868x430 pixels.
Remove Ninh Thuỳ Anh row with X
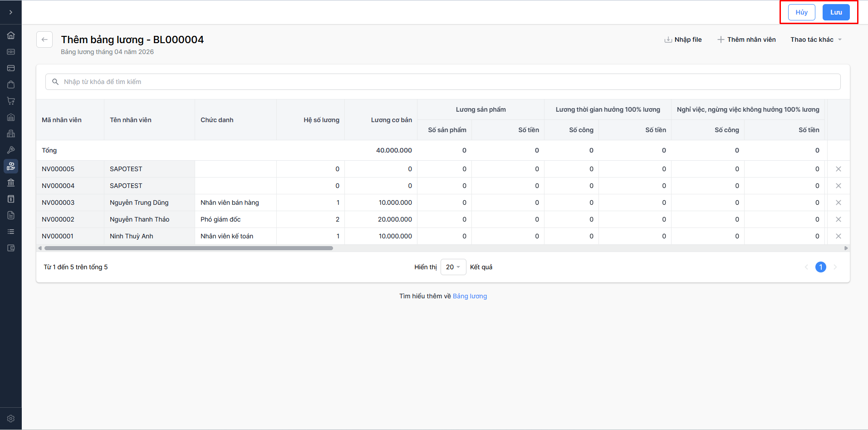838,236
